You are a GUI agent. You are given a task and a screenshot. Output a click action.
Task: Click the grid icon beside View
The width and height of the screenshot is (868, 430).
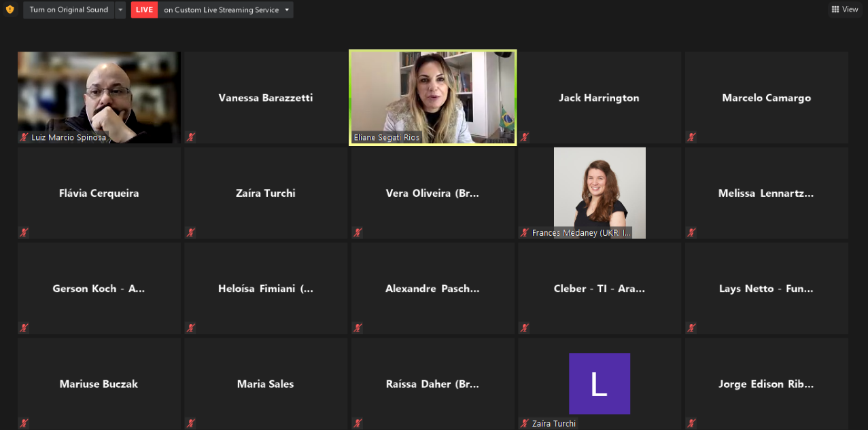[835, 10]
